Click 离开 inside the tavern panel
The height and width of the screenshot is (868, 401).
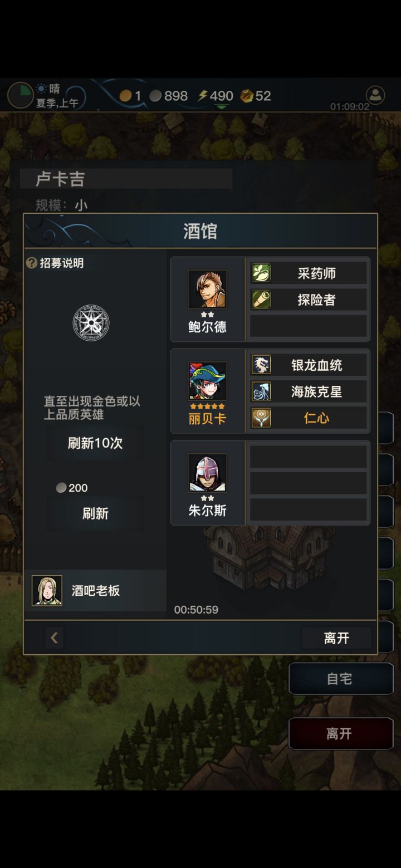coord(336,638)
